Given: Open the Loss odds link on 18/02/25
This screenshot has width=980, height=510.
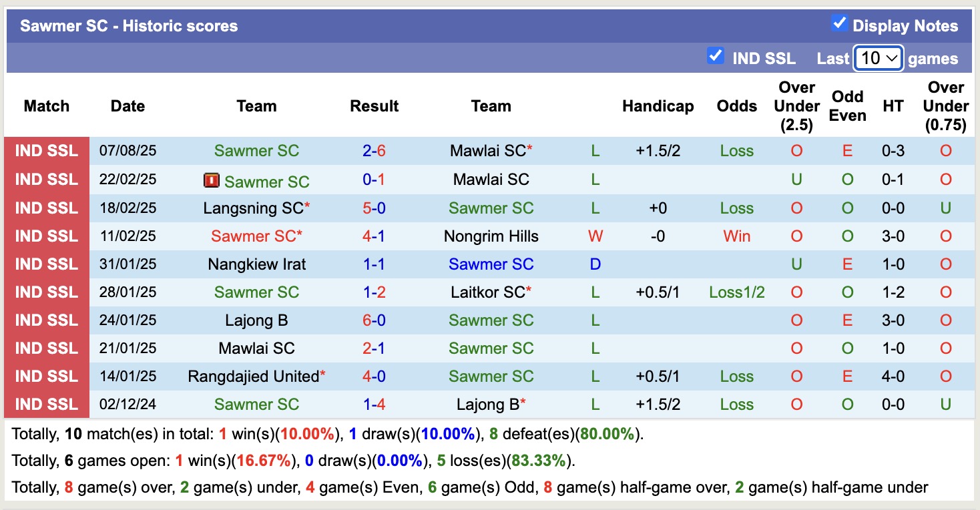Looking at the screenshot, I should [736, 208].
